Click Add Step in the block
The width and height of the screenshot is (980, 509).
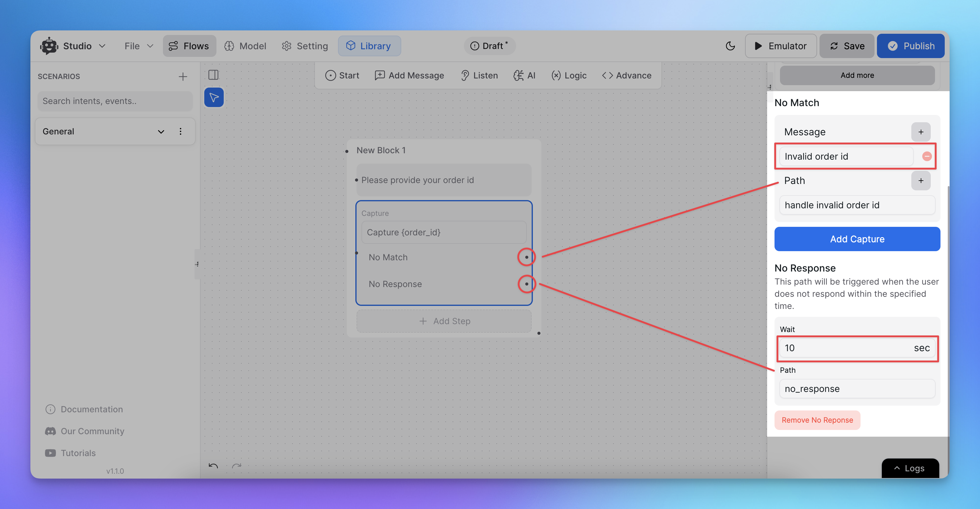pyautogui.click(x=443, y=321)
